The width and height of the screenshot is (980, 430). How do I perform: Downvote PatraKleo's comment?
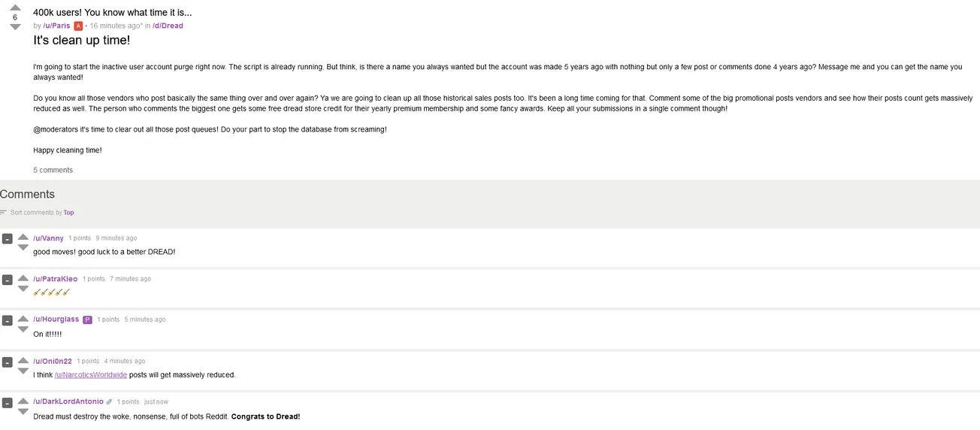point(23,289)
